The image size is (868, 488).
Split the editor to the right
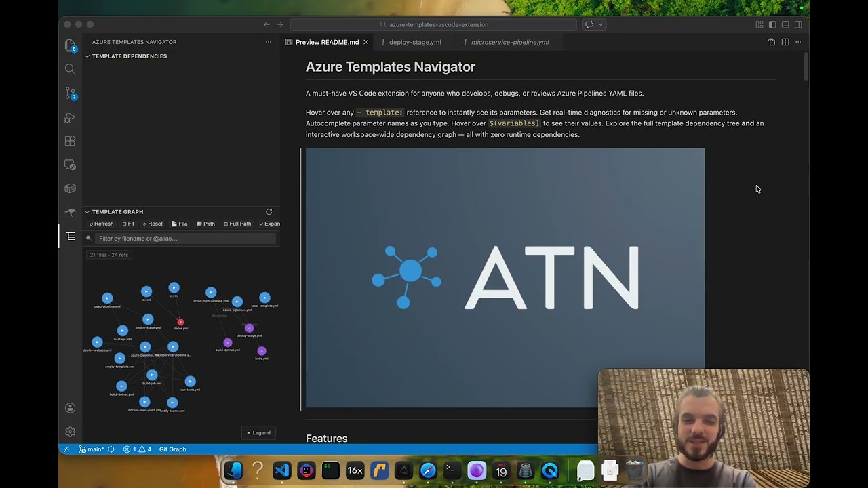[x=785, y=42]
